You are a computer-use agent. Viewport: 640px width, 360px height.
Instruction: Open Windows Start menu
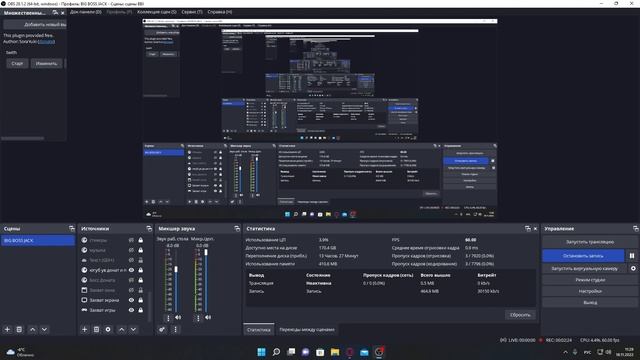[x=262, y=352]
